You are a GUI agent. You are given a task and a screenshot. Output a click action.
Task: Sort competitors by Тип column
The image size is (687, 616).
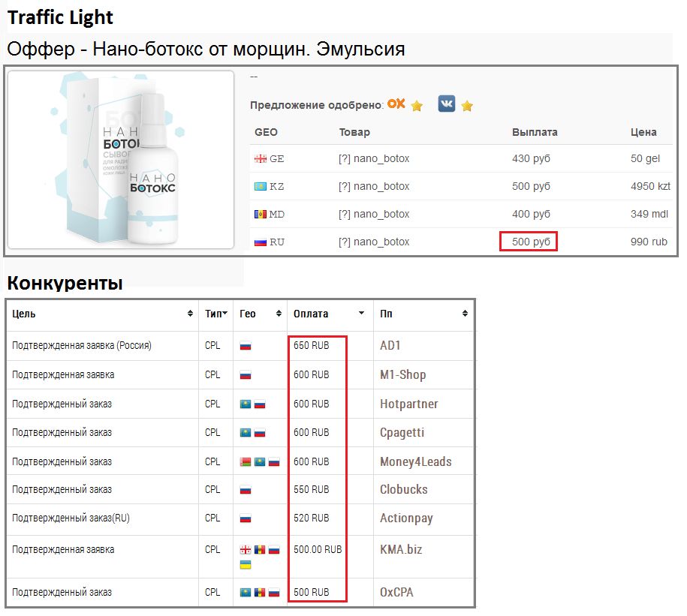pyautogui.click(x=224, y=313)
